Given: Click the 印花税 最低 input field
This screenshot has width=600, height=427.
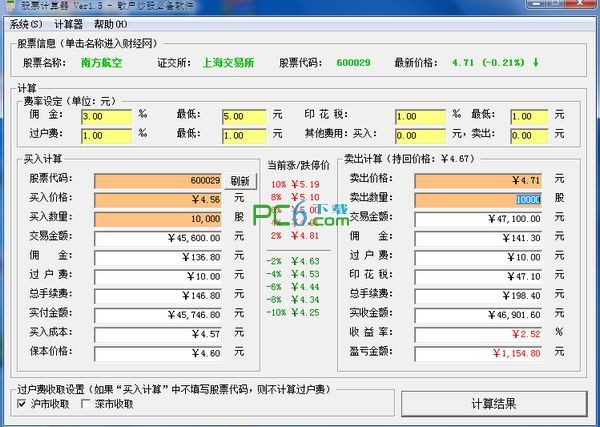Looking at the screenshot, I should click(529, 117).
